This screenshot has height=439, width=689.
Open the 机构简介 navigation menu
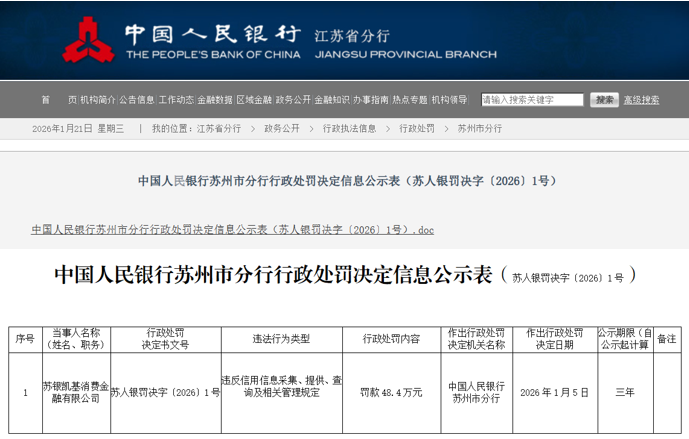click(x=98, y=100)
